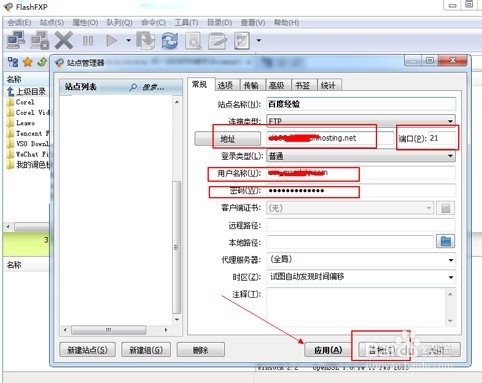Expand the 连接类型 FTP dropdown
Screen dimensions: 482x383
coord(450,121)
